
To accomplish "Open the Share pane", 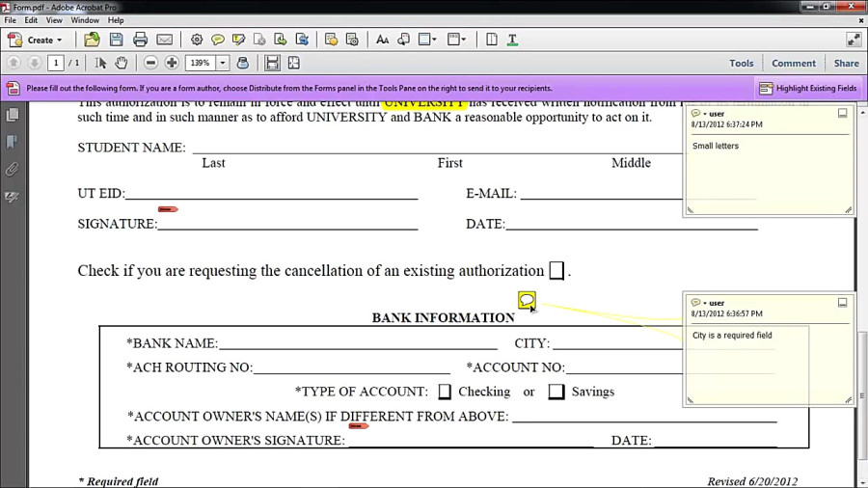I will tap(847, 63).
